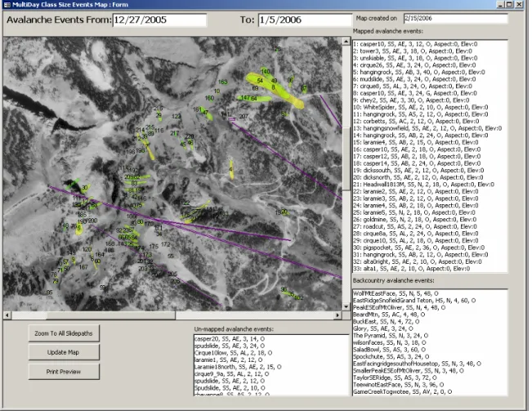Select backcountry event PeakESEofMtOliver

[x=400, y=307]
